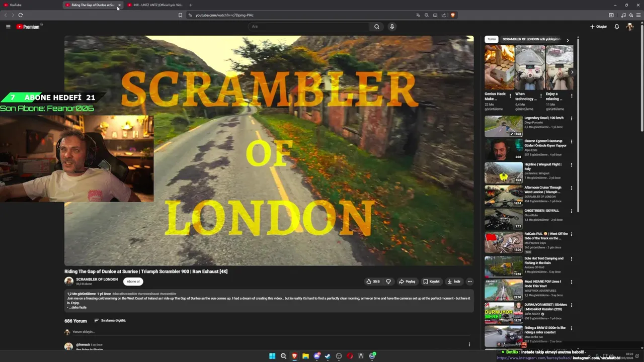Open the account avatar menu

(629, 27)
